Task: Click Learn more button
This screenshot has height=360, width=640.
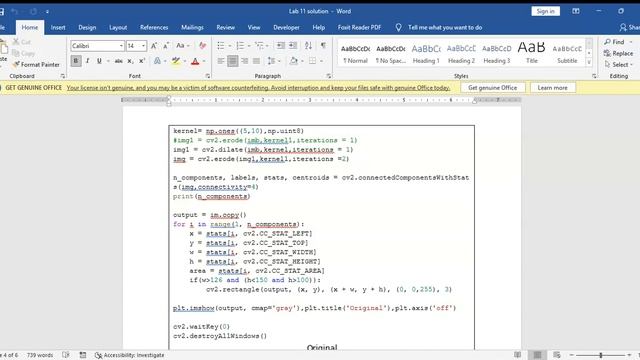Action: pos(552,88)
